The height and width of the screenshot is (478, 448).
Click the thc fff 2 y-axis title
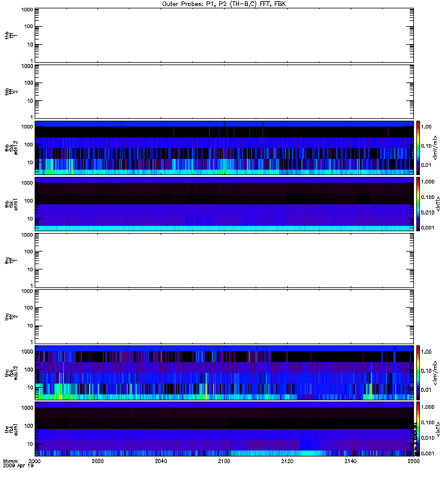(x=11, y=317)
